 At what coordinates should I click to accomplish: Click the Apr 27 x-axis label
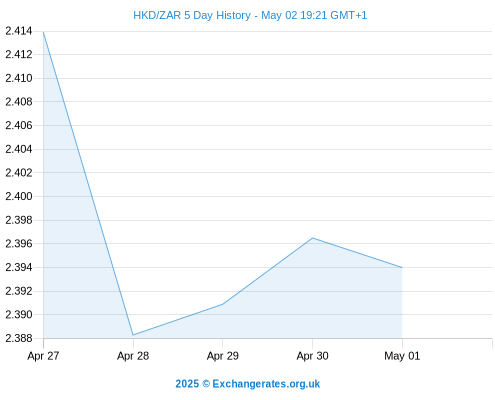tap(43, 356)
